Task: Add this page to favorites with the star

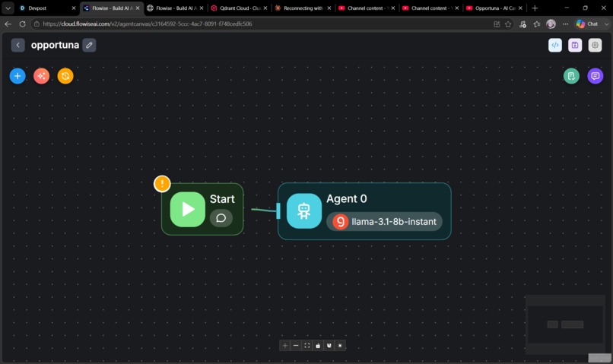Action: [x=508, y=24]
